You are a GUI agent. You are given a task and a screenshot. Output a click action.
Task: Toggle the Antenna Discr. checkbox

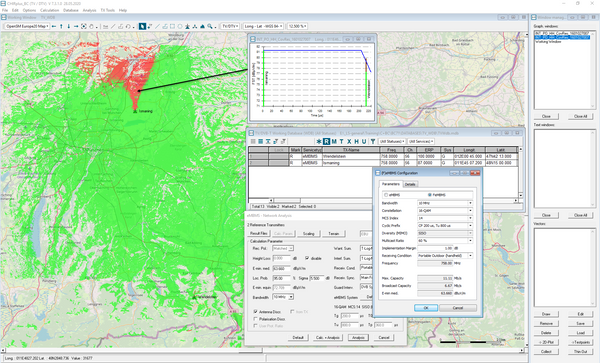point(256,312)
